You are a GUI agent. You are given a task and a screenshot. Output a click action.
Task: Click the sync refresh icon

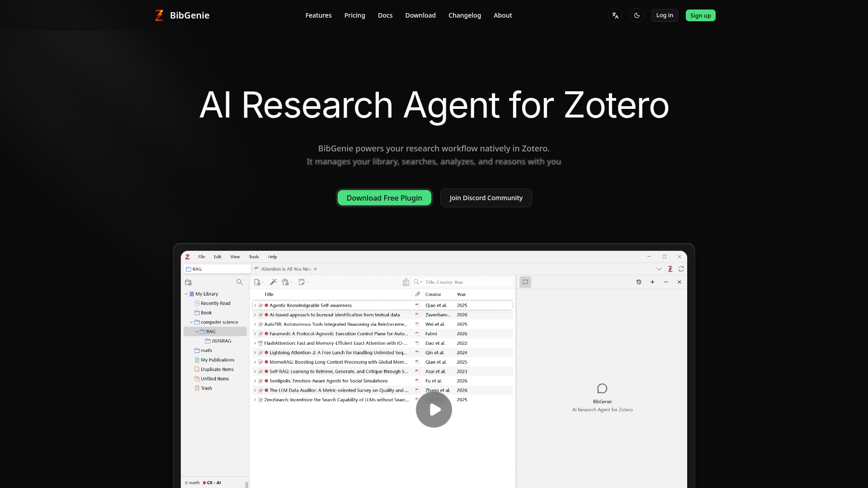[681, 269]
